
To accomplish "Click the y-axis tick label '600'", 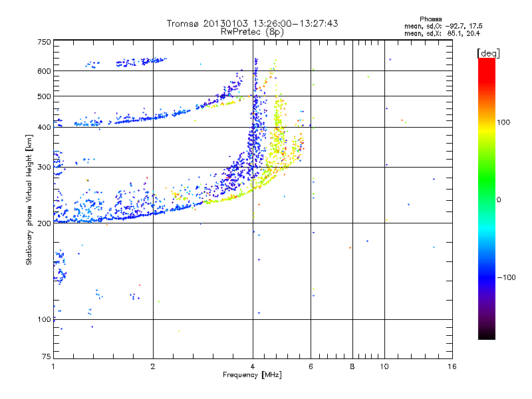I will click(x=44, y=71).
